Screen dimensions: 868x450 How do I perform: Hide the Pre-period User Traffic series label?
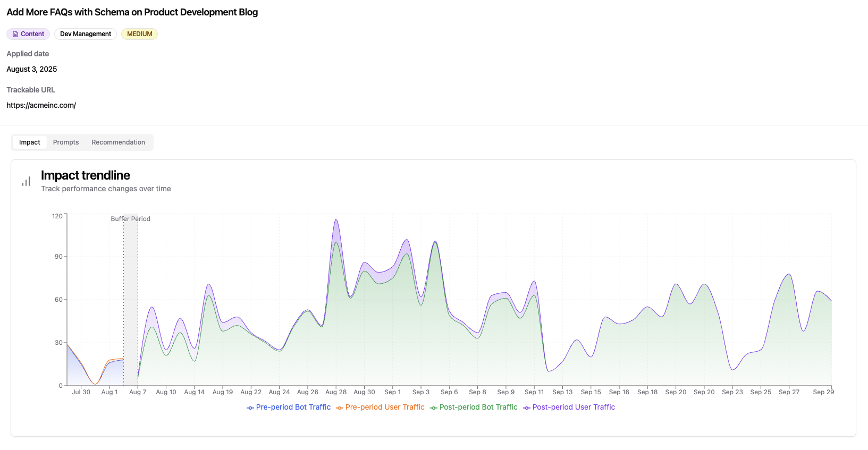click(385, 407)
